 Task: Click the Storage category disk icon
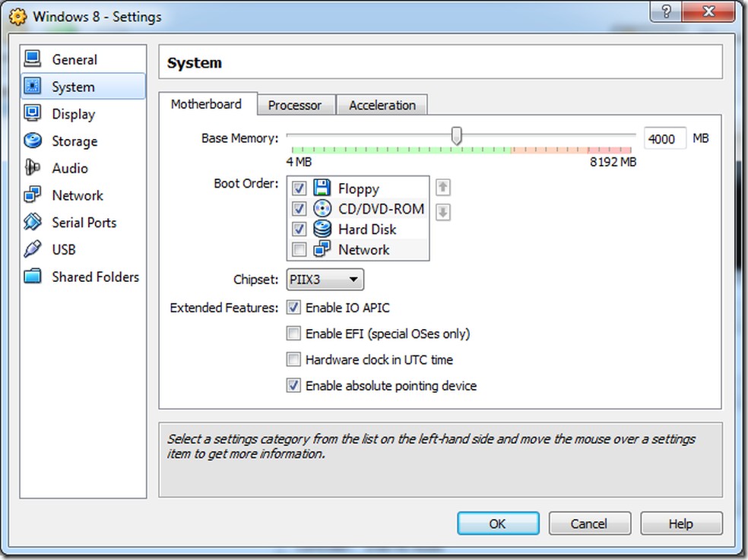point(33,141)
